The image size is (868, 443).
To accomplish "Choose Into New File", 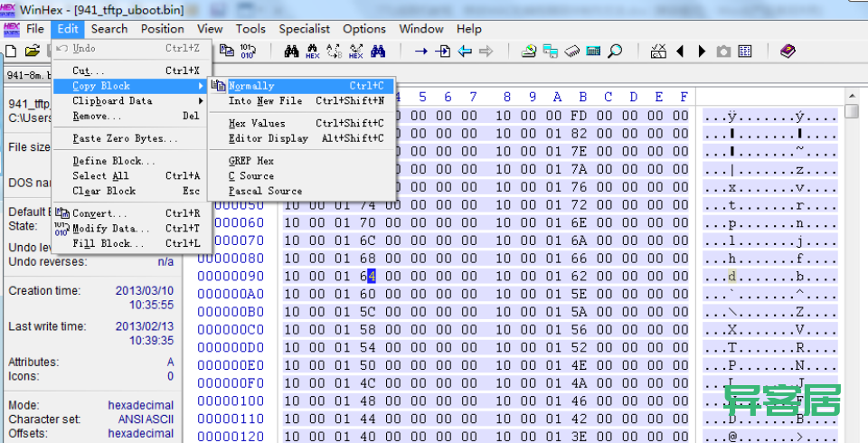I will tap(302, 100).
